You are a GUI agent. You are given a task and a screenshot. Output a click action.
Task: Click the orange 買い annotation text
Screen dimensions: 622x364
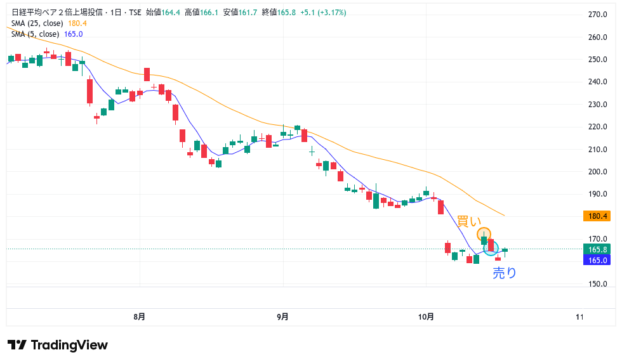click(x=470, y=221)
